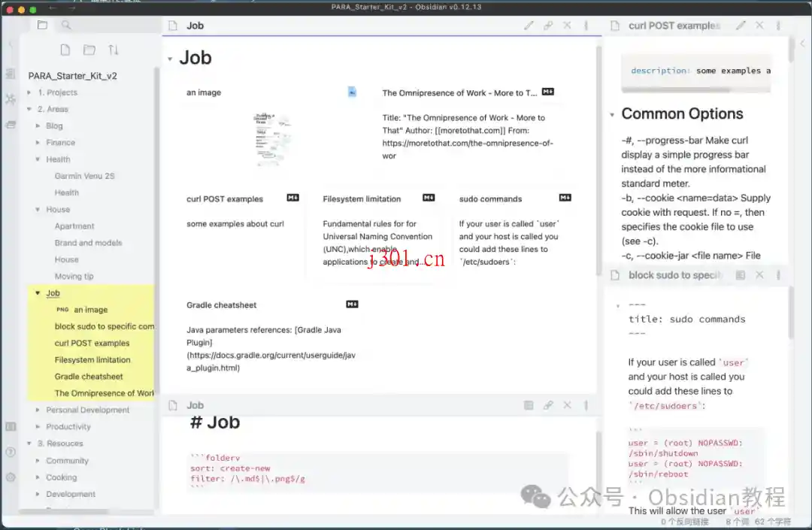Open Moving tip note
The height and width of the screenshot is (530, 812).
pos(74,277)
